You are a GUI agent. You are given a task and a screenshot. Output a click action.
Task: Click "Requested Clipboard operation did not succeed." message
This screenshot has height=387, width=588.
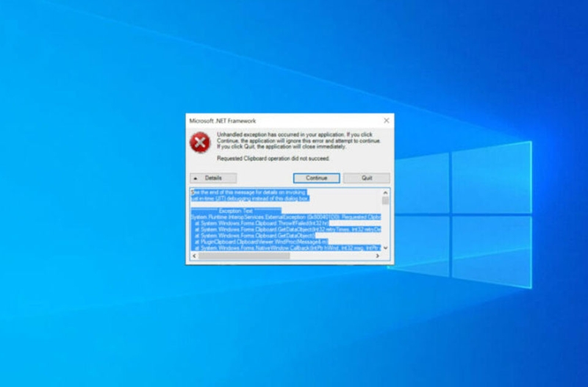coord(273,159)
